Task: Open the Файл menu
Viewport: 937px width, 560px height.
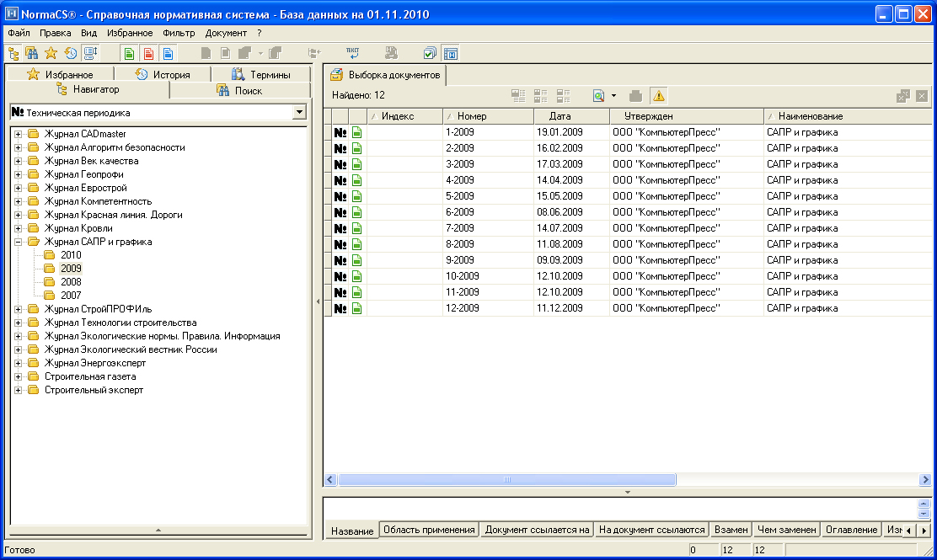Action: pyautogui.click(x=19, y=33)
